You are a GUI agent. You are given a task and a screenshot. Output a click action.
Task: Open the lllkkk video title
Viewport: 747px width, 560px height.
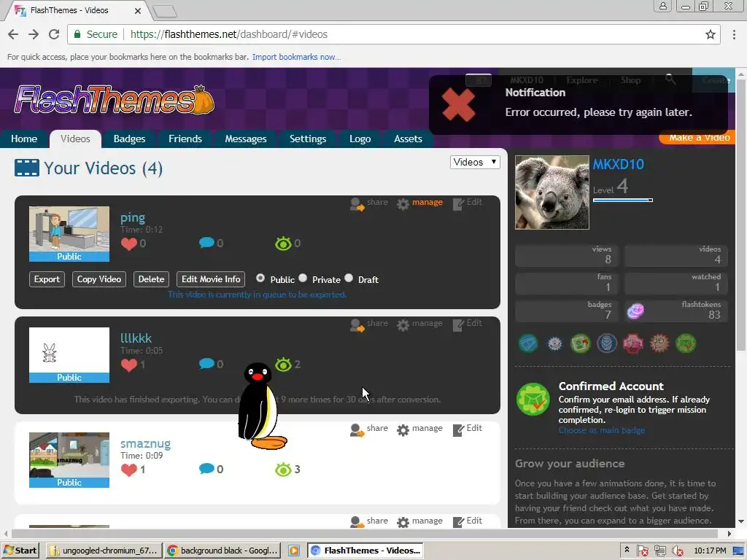(136, 338)
